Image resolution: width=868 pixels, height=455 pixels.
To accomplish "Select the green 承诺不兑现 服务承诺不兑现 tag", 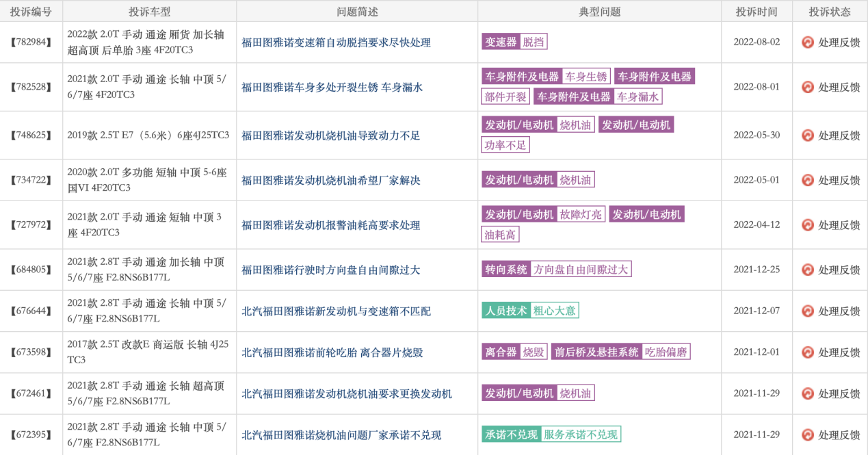I will pos(551,434).
